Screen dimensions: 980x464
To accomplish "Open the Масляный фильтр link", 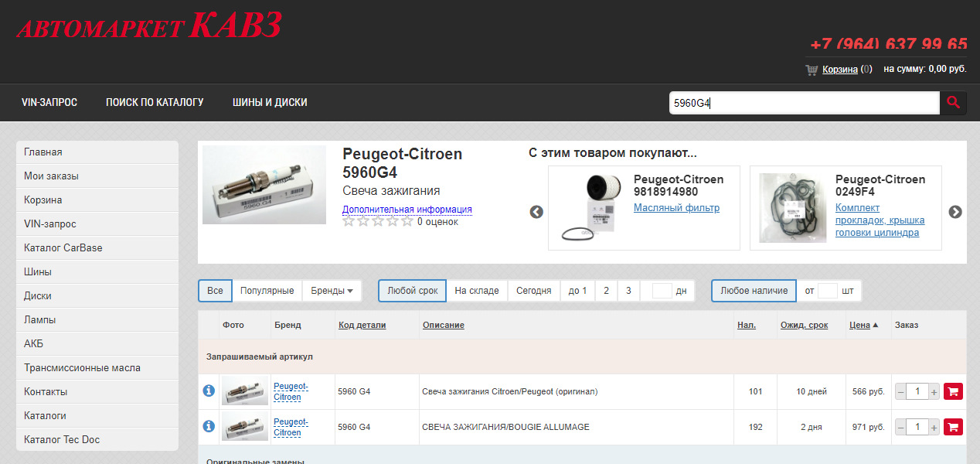I will click(x=676, y=207).
